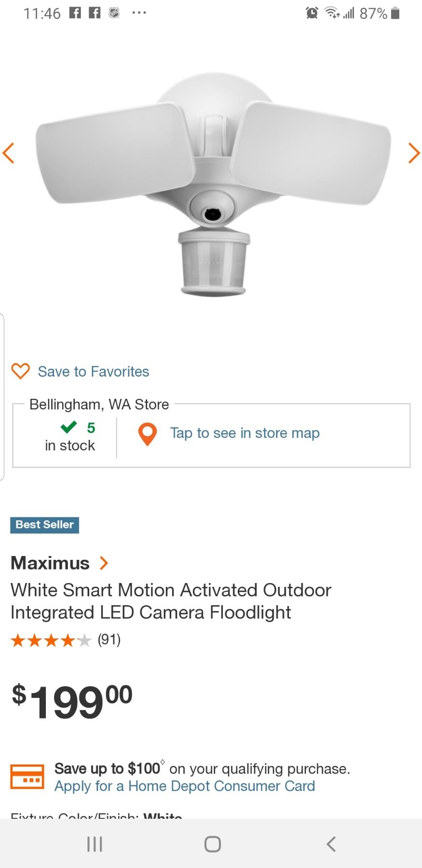422x868 pixels.
Task: Tap the green in-stock checkmark
Action: click(x=69, y=427)
